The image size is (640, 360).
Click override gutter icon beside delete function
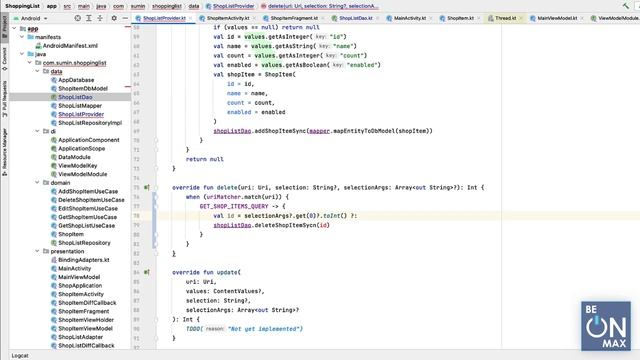147,188
